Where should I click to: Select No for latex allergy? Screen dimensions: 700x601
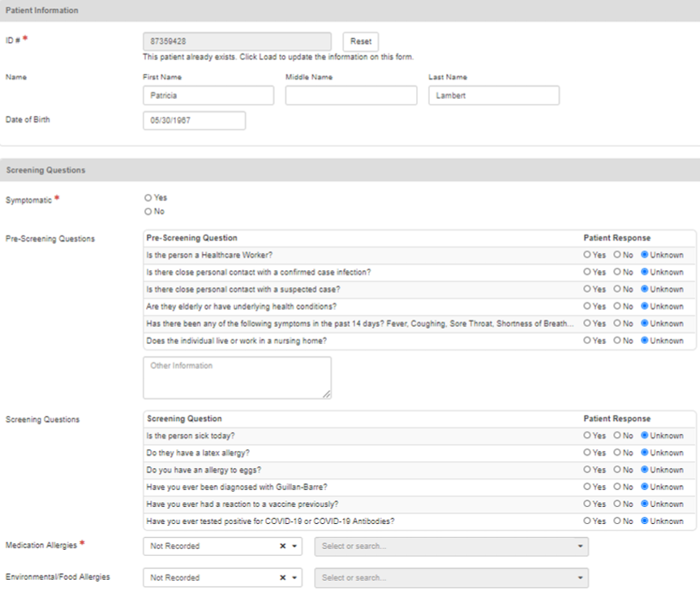tap(617, 453)
